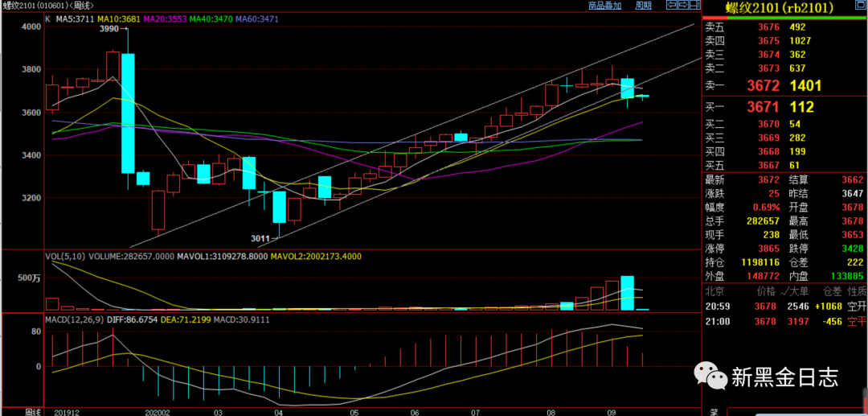Click the MACD(12,26,9) indicator name

click(74, 319)
